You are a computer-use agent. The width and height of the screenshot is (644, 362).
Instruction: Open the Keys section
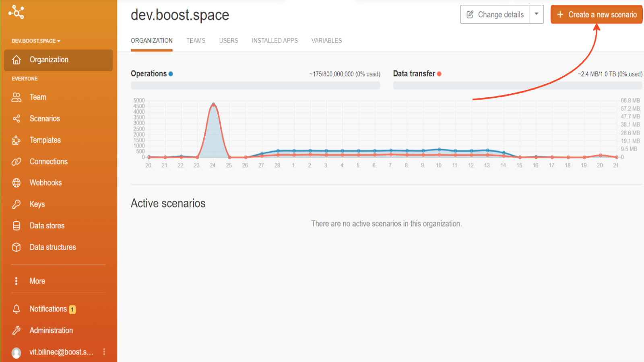tap(37, 204)
